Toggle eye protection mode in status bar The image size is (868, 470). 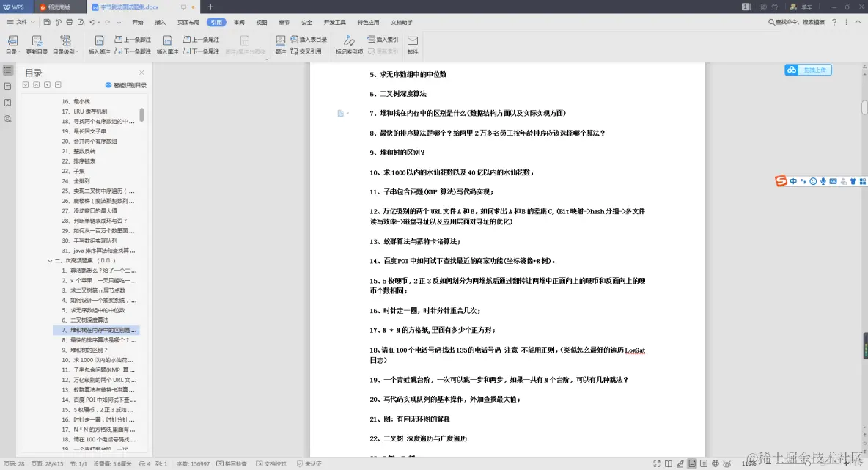click(x=727, y=463)
